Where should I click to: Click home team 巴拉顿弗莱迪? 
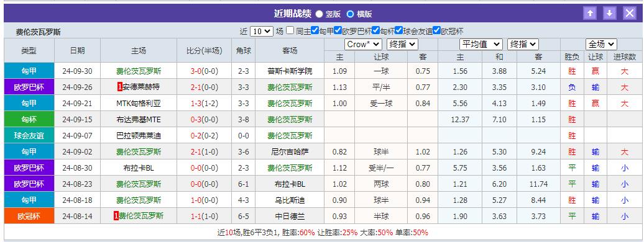click(x=139, y=135)
